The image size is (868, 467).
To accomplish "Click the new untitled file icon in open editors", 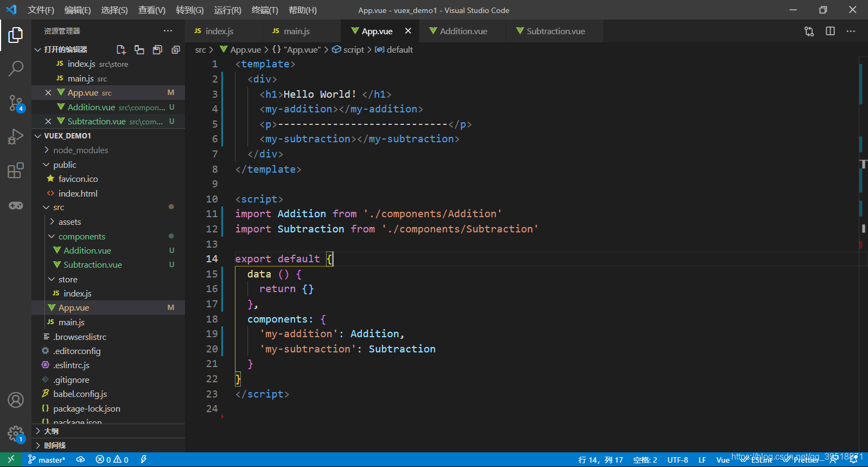I will pyautogui.click(x=121, y=49).
